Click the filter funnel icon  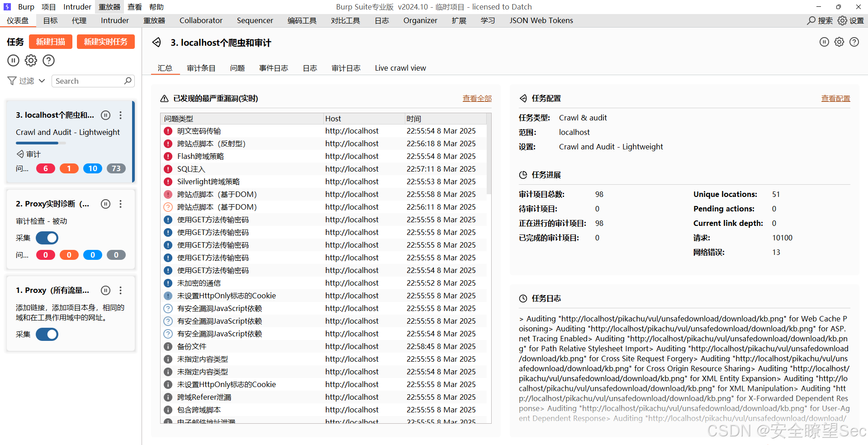12,81
